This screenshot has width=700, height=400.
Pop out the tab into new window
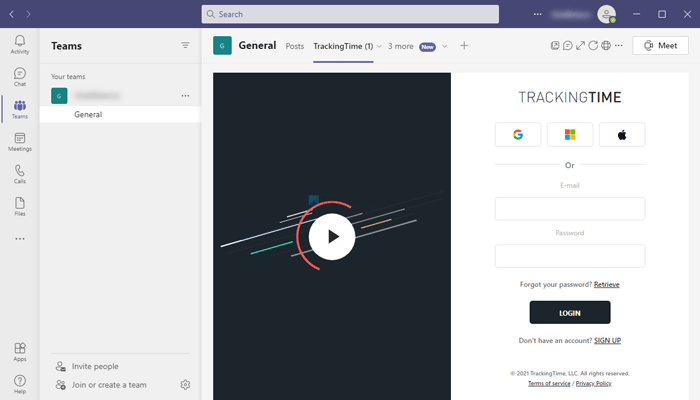click(x=555, y=46)
